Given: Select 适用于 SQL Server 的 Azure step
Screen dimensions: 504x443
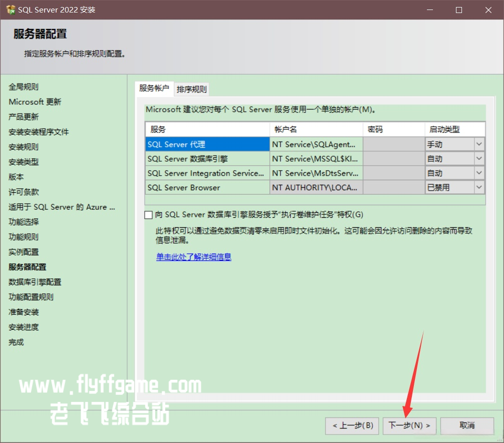Looking at the screenshot, I should 62,207.
